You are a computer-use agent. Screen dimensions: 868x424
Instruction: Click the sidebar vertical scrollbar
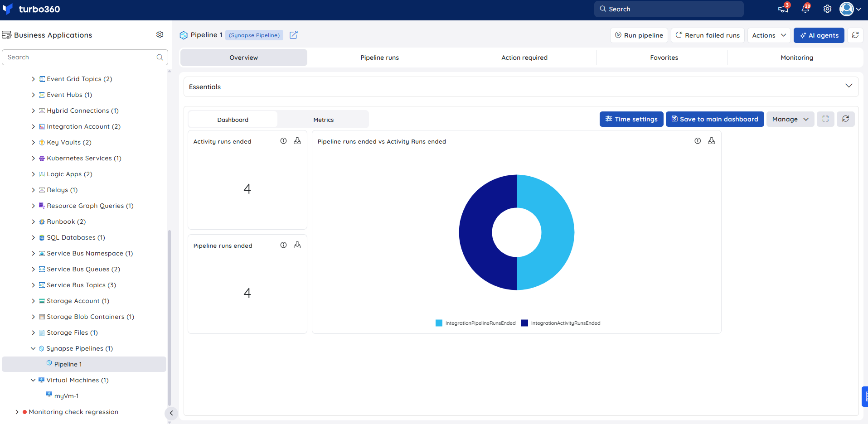170,317
